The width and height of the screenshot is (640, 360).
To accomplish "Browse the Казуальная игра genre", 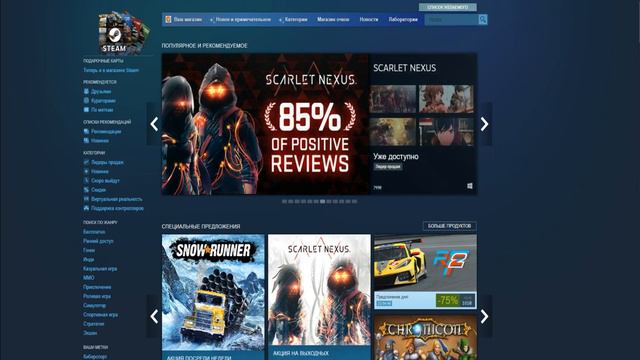I will click(x=100, y=269).
